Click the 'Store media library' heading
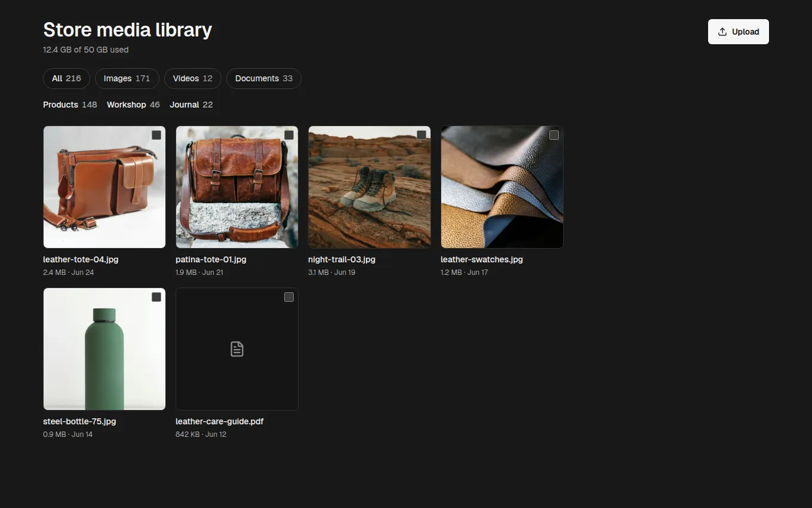Screen dimensions: 812x508 click(x=128, y=30)
